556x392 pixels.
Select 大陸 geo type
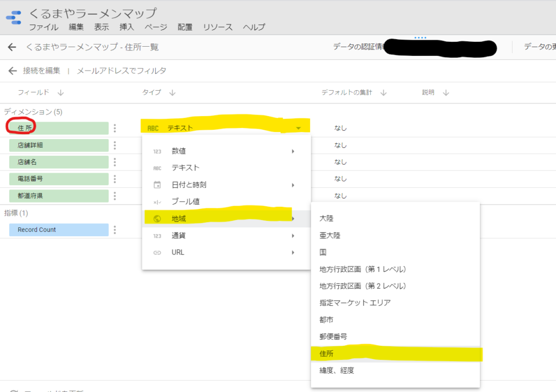pyautogui.click(x=395, y=218)
